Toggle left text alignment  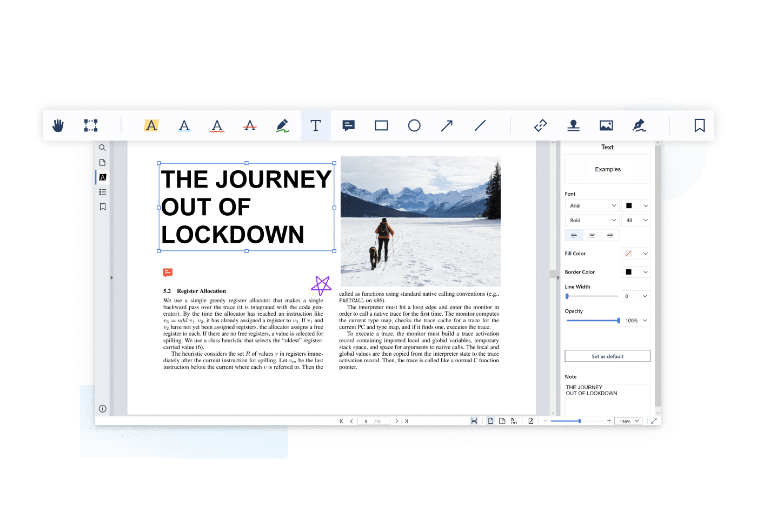(574, 235)
